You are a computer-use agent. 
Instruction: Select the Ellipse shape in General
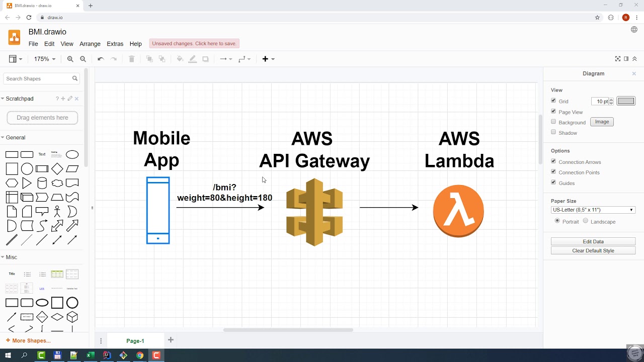click(72, 154)
